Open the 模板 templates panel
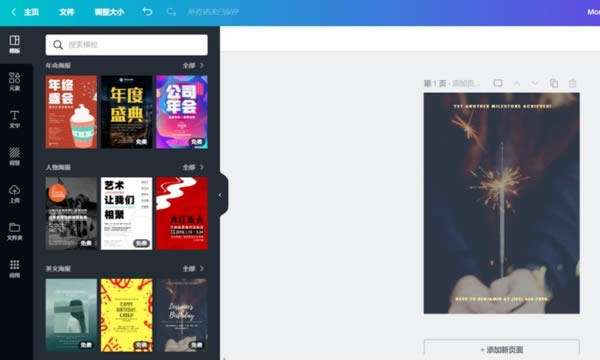The height and width of the screenshot is (360, 600). tap(15, 44)
